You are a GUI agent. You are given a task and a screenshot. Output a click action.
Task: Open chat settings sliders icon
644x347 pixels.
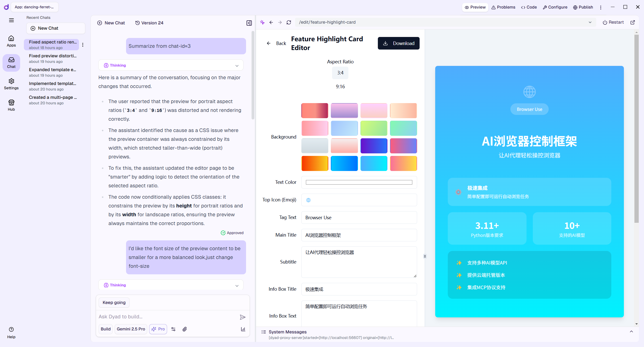pyautogui.click(x=173, y=329)
